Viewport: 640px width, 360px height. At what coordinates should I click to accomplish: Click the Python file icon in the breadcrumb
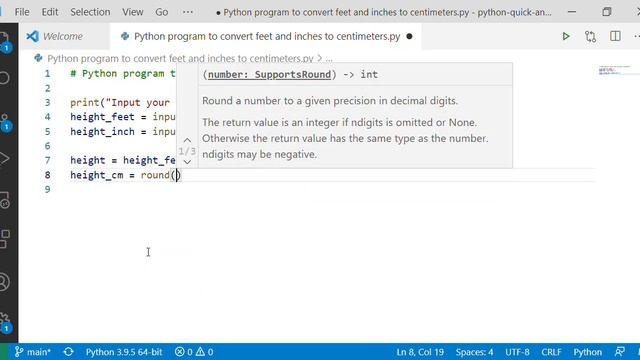pos(38,58)
